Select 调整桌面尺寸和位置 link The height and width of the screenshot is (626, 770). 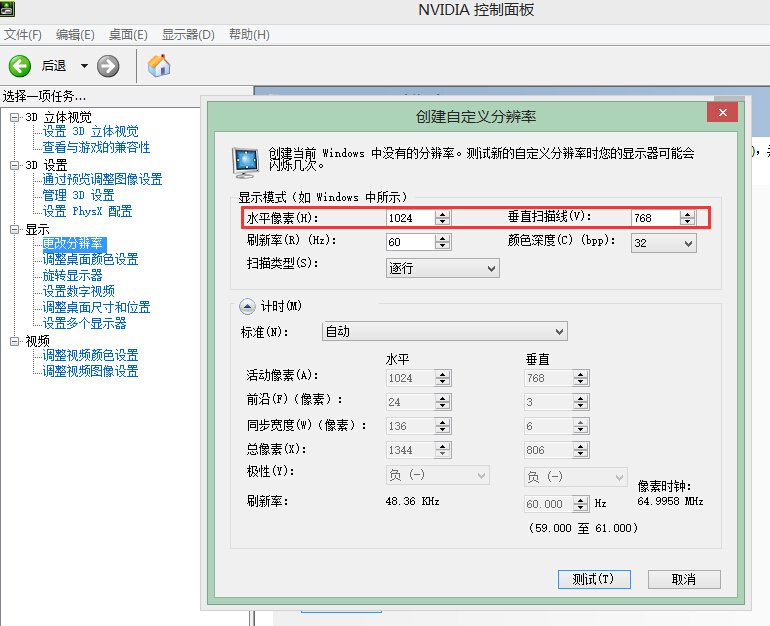(96, 307)
